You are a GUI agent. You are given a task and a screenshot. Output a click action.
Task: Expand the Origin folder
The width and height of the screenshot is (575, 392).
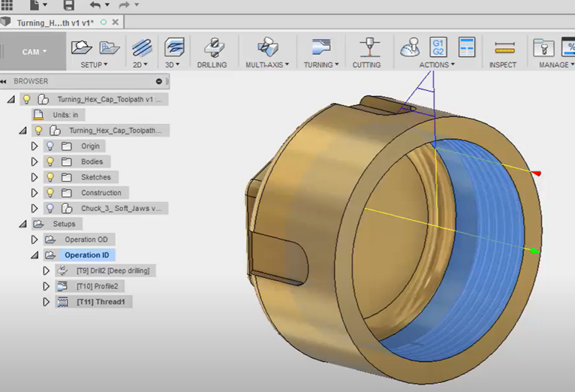click(35, 146)
